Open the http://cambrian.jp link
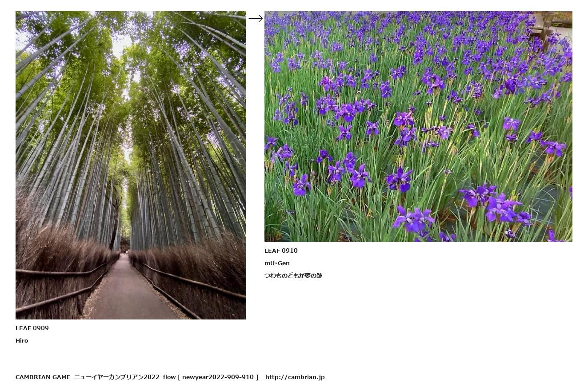This screenshot has width=588, height=388. tap(295, 377)
